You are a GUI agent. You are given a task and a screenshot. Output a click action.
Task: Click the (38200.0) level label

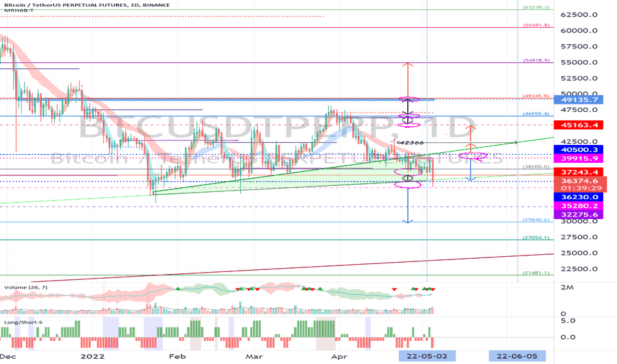[x=536, y=167]
